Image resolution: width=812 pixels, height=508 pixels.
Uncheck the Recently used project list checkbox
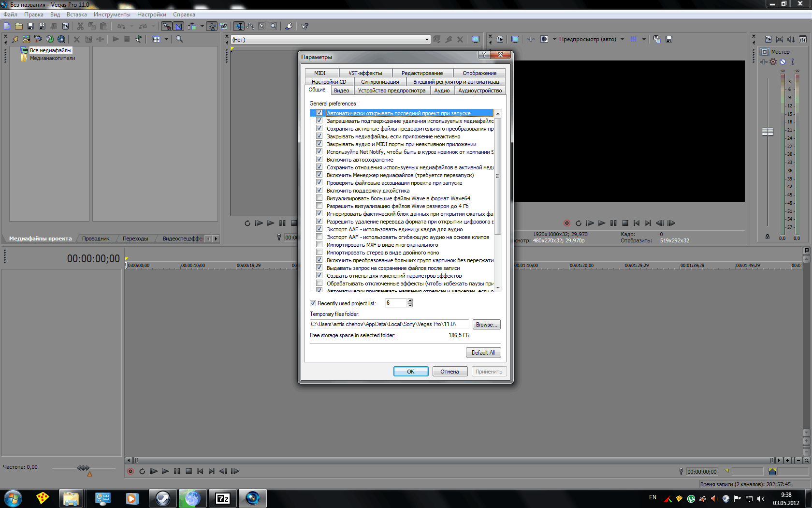point(313,303)
